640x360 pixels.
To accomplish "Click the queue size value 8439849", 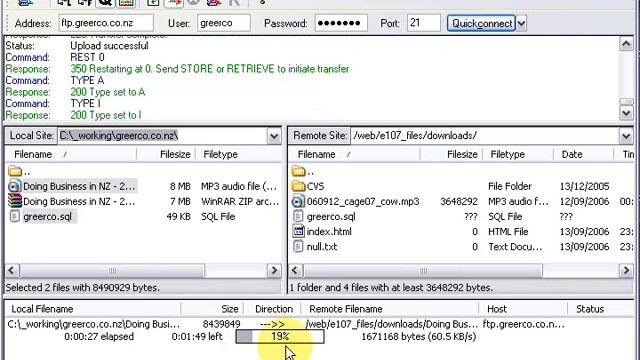I will [221, 324].
